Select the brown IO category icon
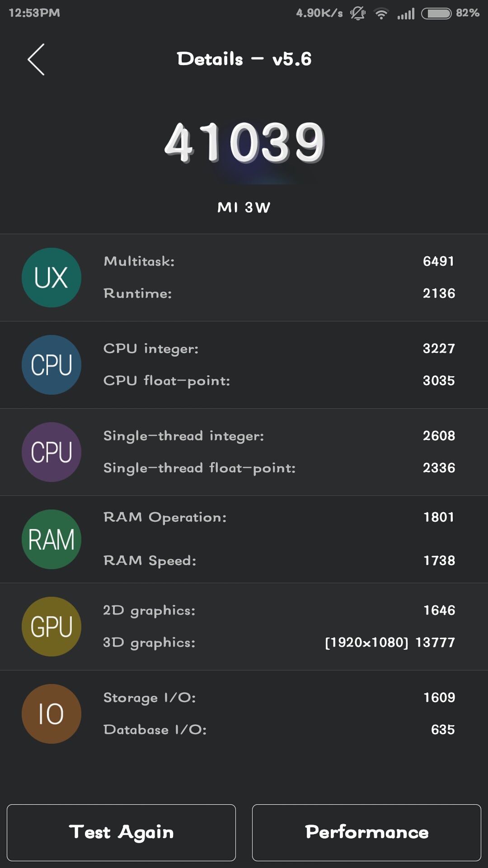This screenshot has height=868, width=488. click(52, 714)
